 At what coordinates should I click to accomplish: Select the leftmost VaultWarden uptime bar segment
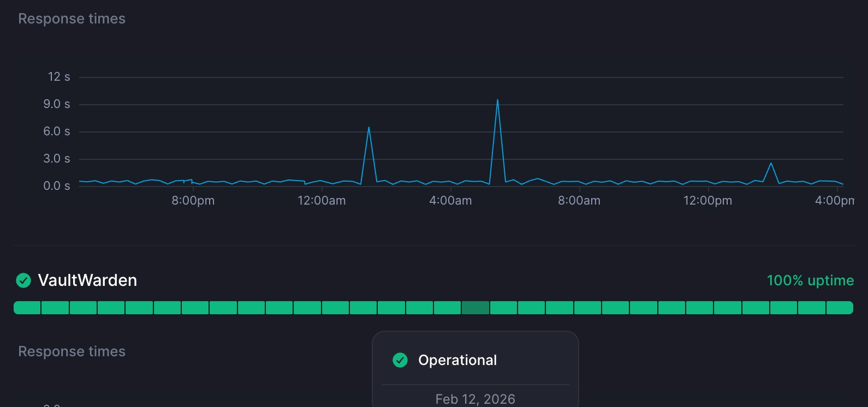point(27,308)
